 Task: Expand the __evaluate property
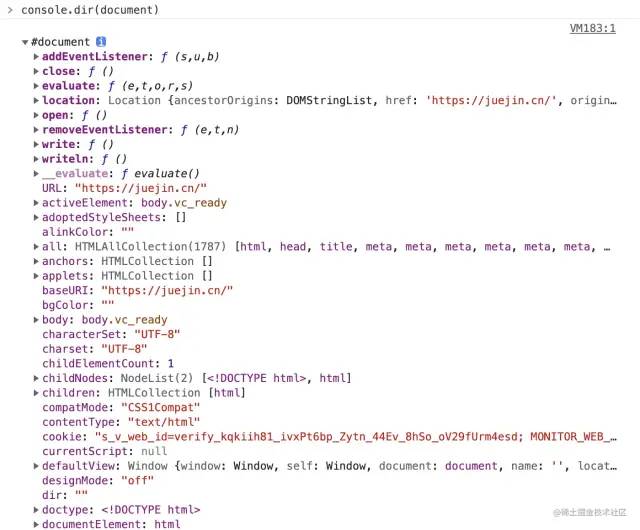pyautogui.click(x=36, y=174)
